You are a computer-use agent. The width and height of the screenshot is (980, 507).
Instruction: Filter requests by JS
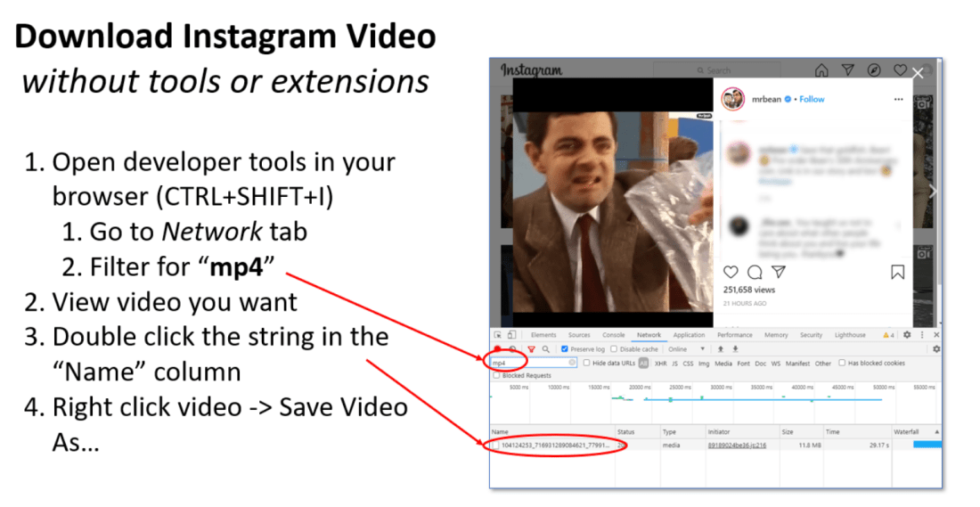click(x=675, y=364)
